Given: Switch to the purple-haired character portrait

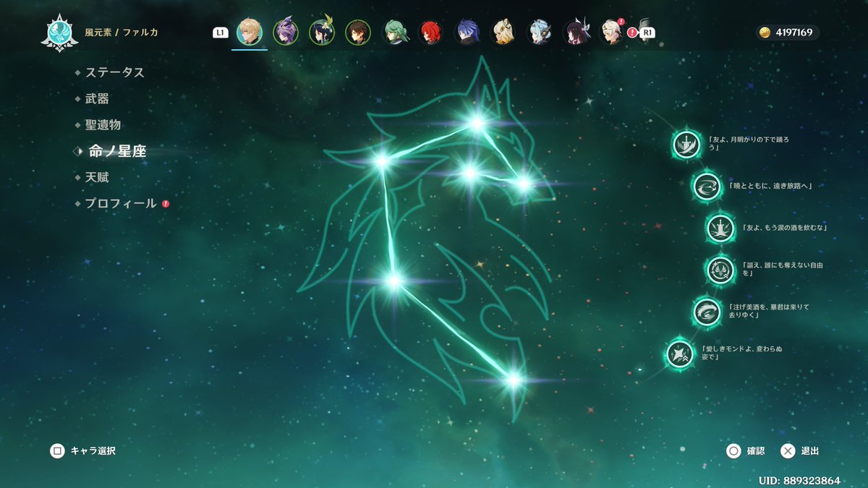Looking at the screenshot, I should pyautogui.click(x=286, y=33).
